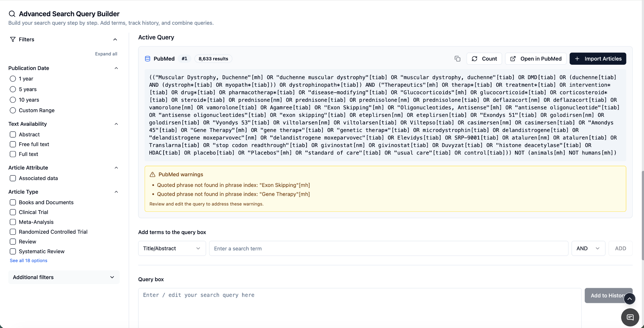Collapse the Publication Date section
This screenshot has width=644, height=328.
pos(116,68)
